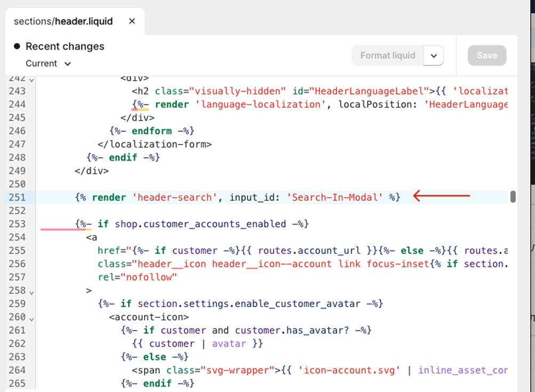Viewport: 535px width, 392px height.
Task: Click "HeaderLanguageLabel" id value on line 243
Action: [x=370, y=91]
